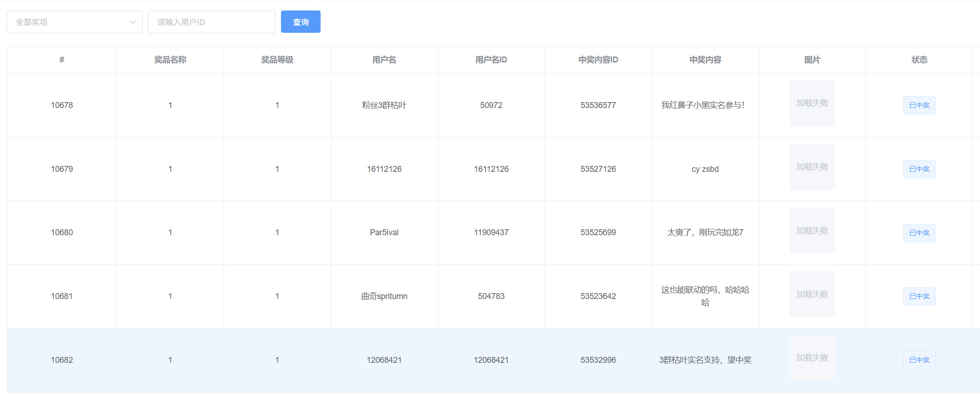Click content ID 53525699
The image size is (980, 397).
tap(598, 232)
